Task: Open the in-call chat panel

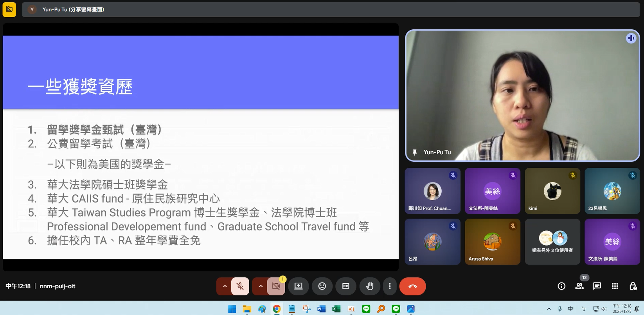Action: 597,286
